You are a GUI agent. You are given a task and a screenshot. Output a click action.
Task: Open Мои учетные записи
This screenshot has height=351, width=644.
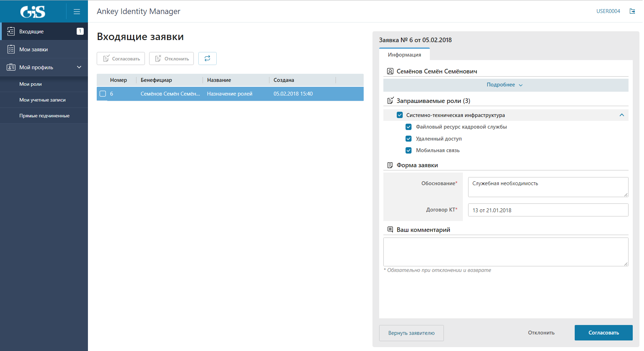tap(44, 100)
